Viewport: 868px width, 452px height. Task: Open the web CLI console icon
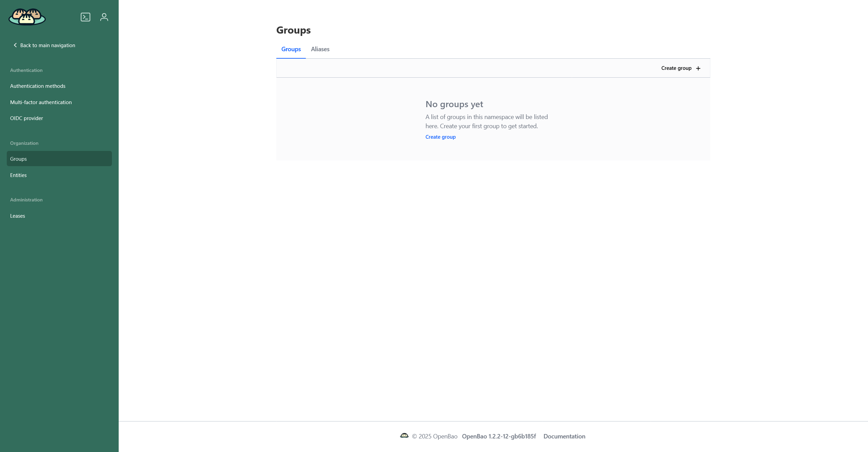(85, 17)
